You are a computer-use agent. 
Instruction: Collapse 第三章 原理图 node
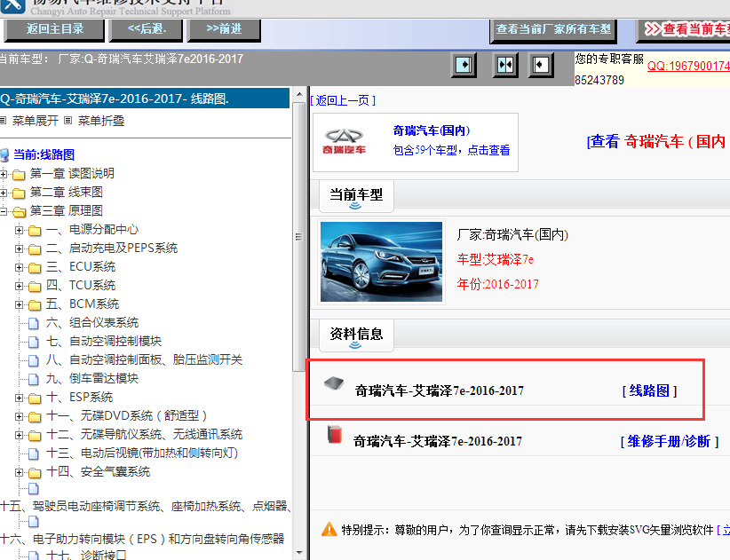(4, 211)
